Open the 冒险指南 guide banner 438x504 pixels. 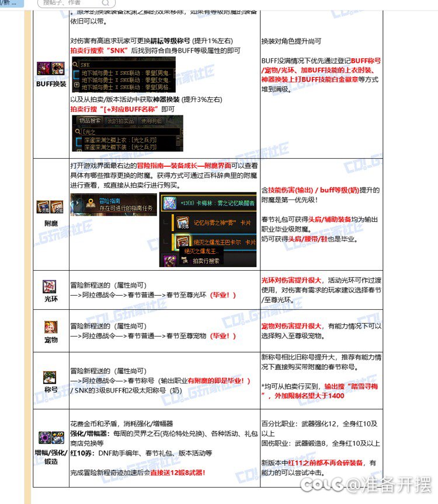point(114,204)
